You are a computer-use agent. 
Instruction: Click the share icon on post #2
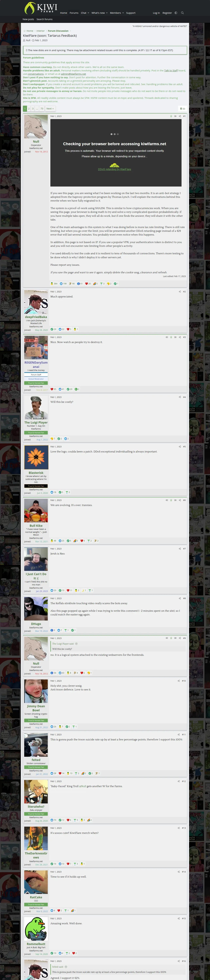[180, 292]
